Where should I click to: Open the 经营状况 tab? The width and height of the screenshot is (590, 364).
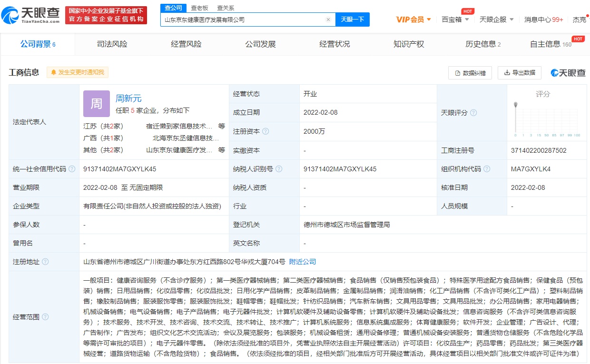[335, 44]
